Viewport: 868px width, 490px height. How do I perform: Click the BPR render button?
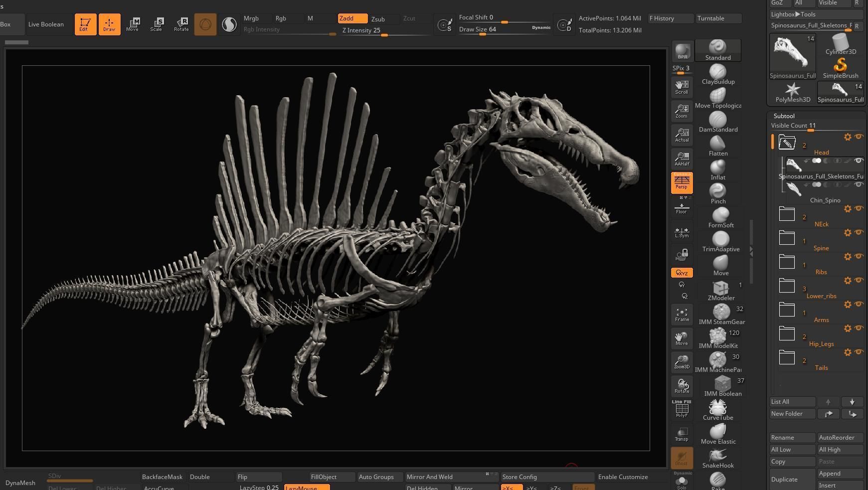(682, 51)
